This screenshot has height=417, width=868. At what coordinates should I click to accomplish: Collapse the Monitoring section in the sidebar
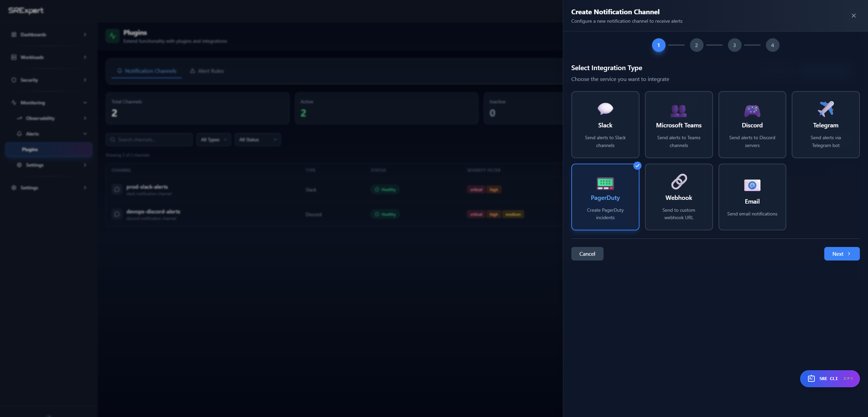[x=85, y=102]
